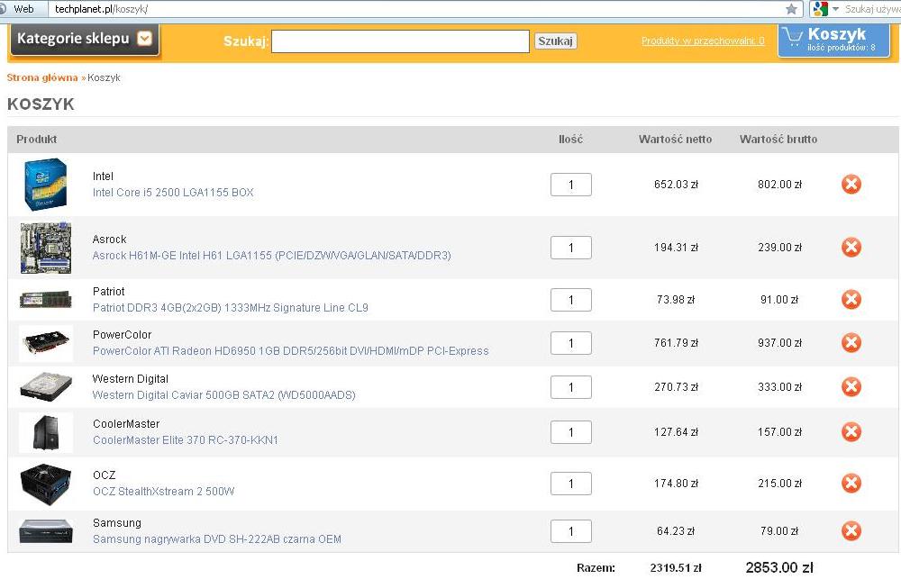901x588 pixels.
Task: Remove Samsung DVD burner from cart
Action: [x=851, y=531]
